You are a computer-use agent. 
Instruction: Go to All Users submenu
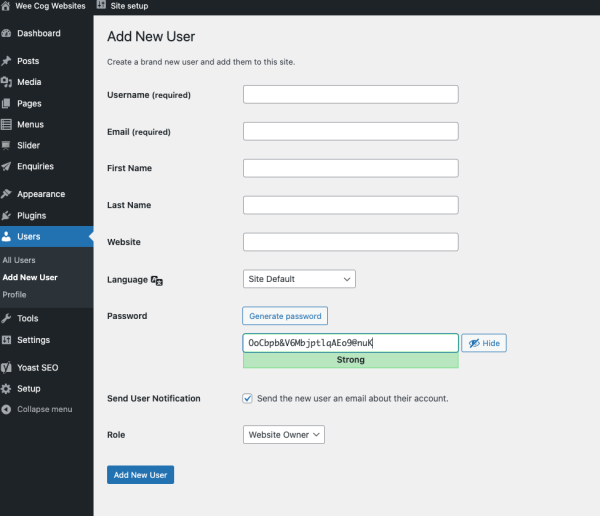(x=19, y=260)
